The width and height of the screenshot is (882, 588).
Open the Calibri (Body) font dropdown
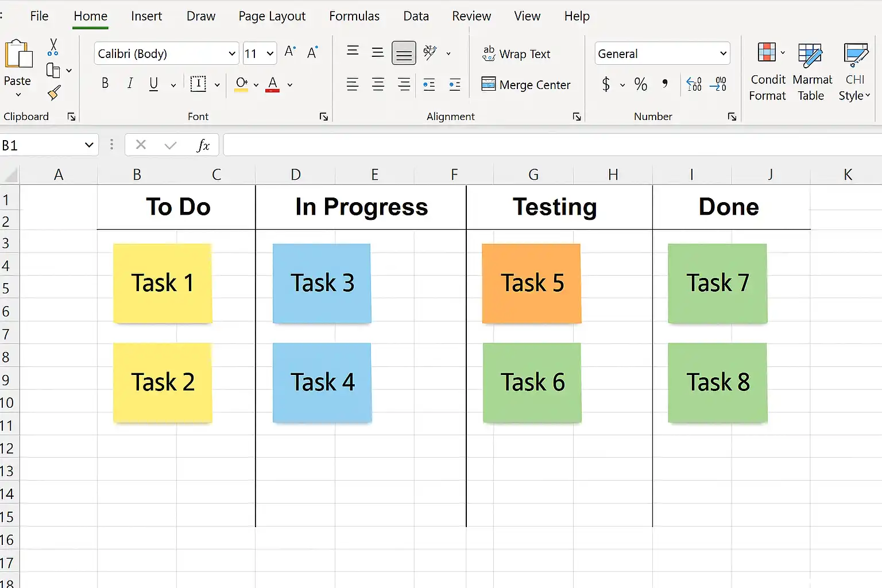[232, 54]
